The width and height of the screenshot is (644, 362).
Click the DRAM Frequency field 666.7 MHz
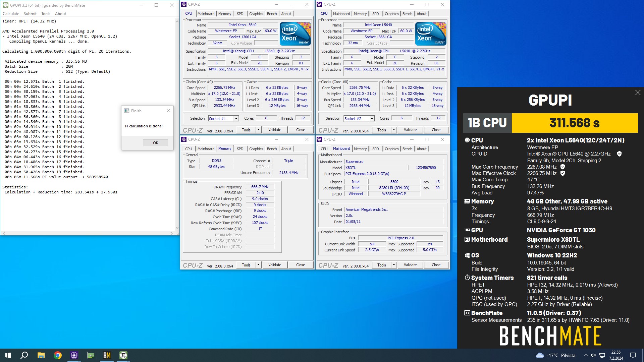(260, 187)
